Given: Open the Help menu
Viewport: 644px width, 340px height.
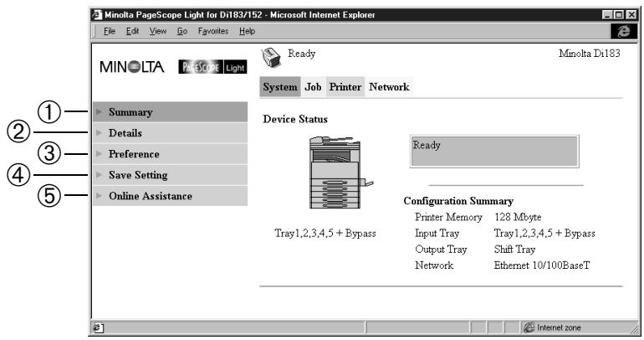Looking at the screenshot, I should (x=248, y=31).
